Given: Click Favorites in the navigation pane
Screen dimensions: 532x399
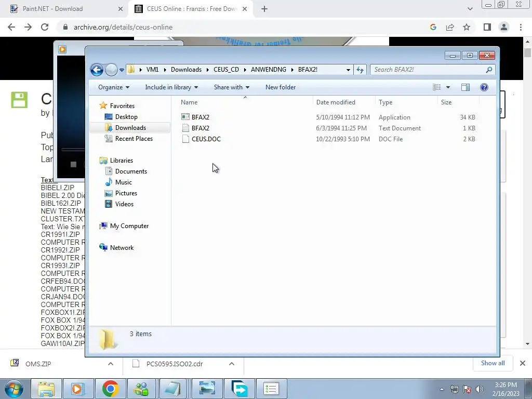Looking at the screenshot, I should [x=122, y=106].
